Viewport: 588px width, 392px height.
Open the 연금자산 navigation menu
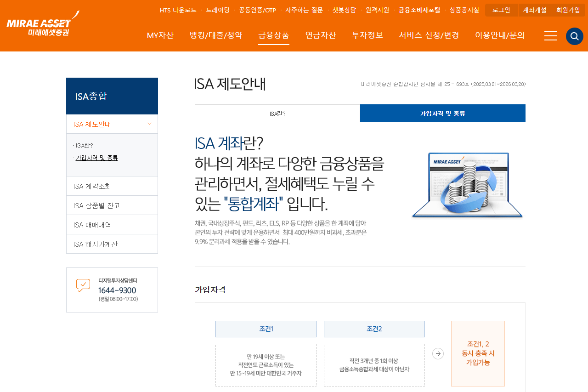tap(320, 35)
